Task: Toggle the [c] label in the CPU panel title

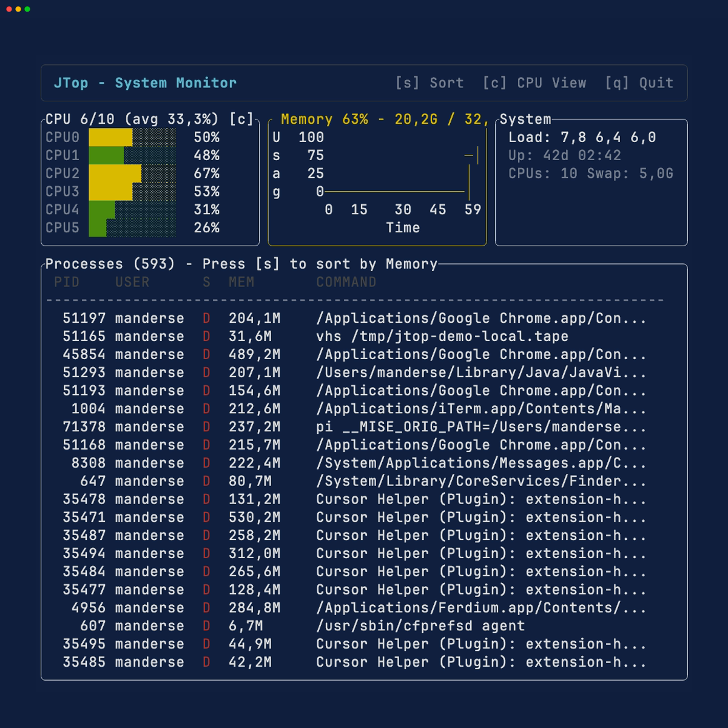Action: pyautogui.click(x=241, y=119)
